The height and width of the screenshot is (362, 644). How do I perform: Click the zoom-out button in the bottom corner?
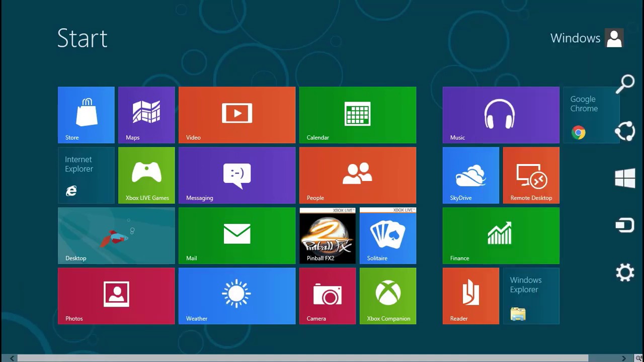[639, 358]
